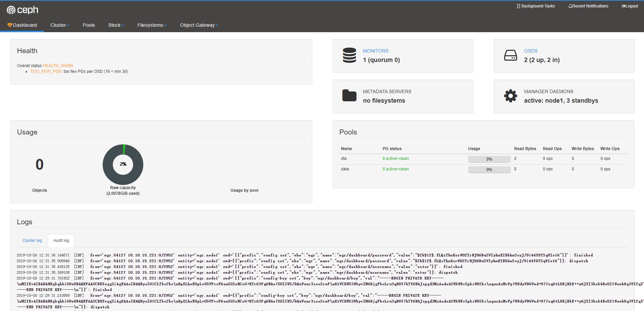
Task: Click pool name data in the table
Action: (345, 169)
